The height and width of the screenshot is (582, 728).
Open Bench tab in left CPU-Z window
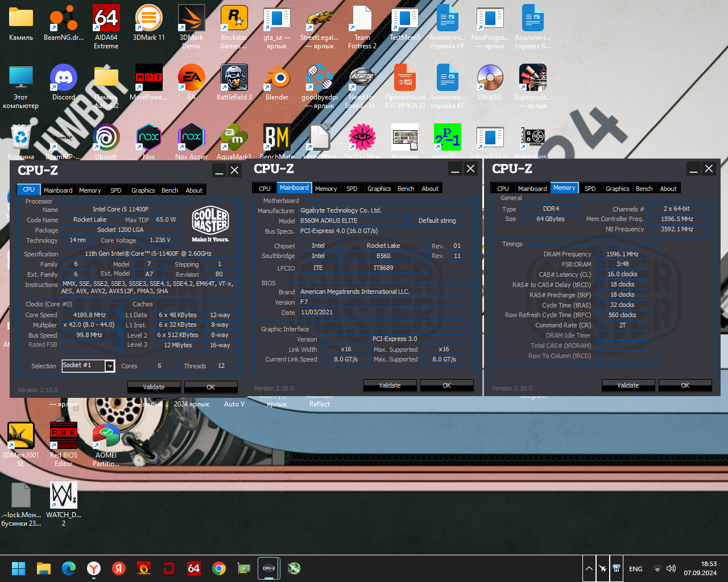(x=170, y=190)
